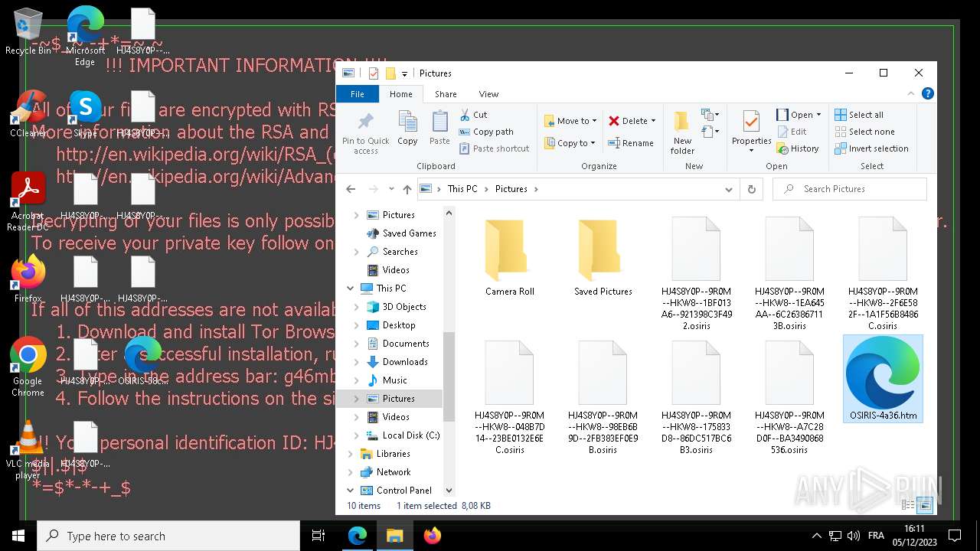Launch CCleaner from desktop
The image size is (980, 551).
[28, 114]
